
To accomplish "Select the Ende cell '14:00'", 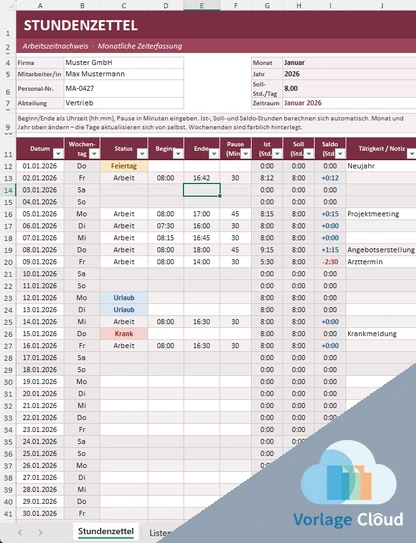I will click(202, 262).
